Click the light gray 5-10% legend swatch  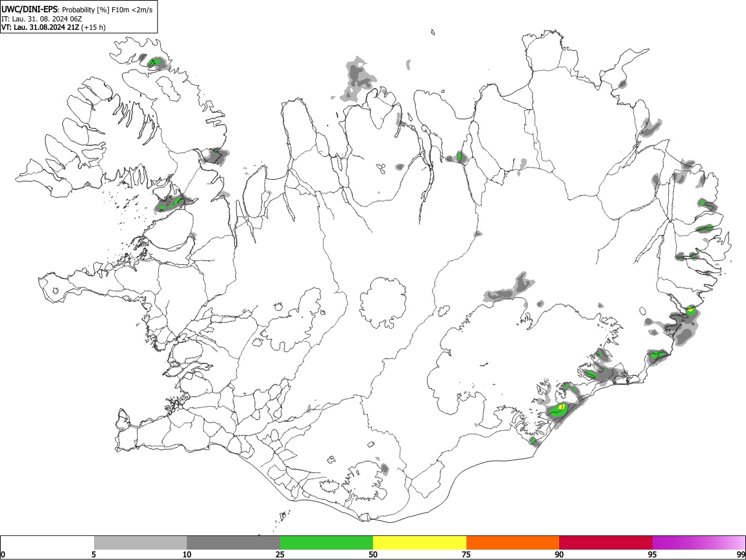(x=140, y=542)
